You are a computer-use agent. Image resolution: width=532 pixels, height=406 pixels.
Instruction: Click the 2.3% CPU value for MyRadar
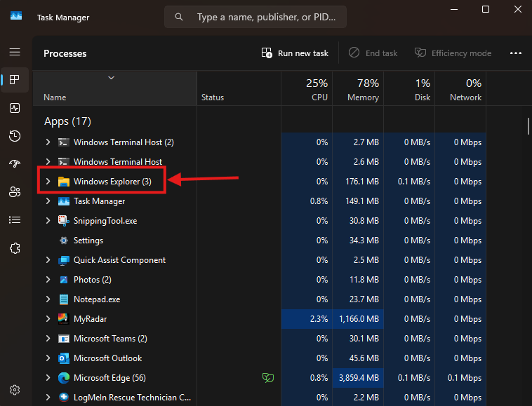[x=319, y=319]
